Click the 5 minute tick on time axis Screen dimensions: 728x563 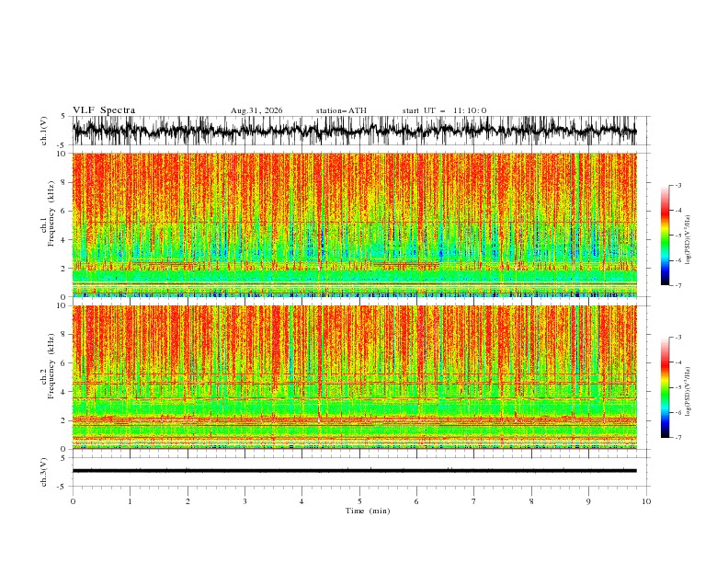[359, 501]
